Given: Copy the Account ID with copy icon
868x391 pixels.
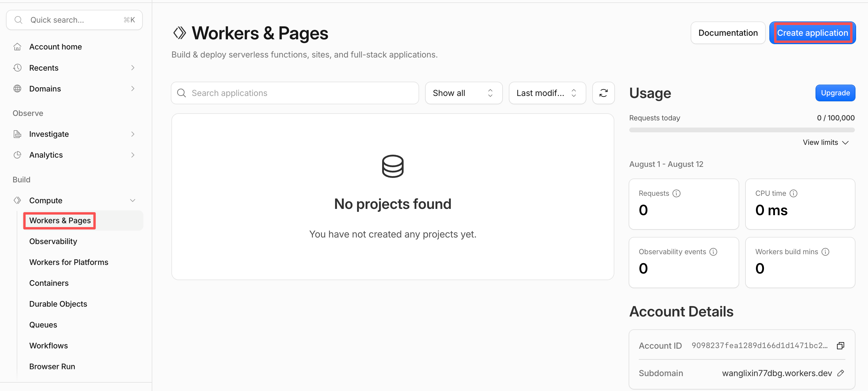Looking at the screenshot, I should (840, 345).
